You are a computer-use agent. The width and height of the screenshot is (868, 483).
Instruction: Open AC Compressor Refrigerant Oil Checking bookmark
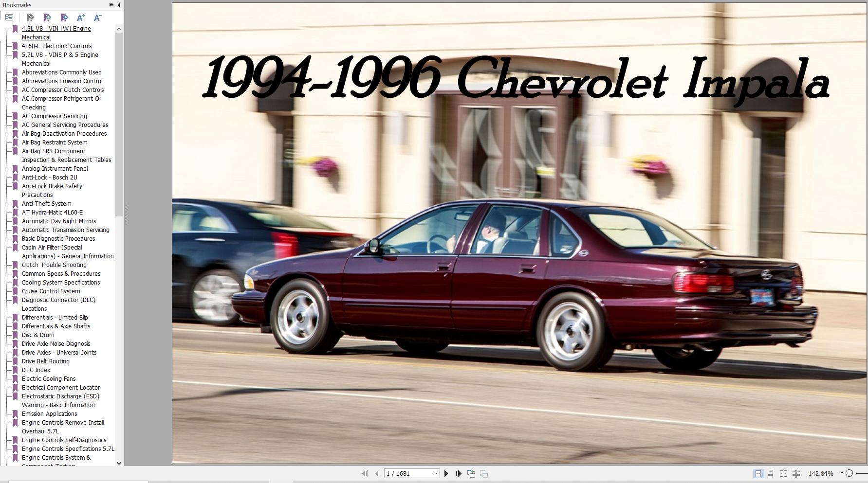point(61,103)
